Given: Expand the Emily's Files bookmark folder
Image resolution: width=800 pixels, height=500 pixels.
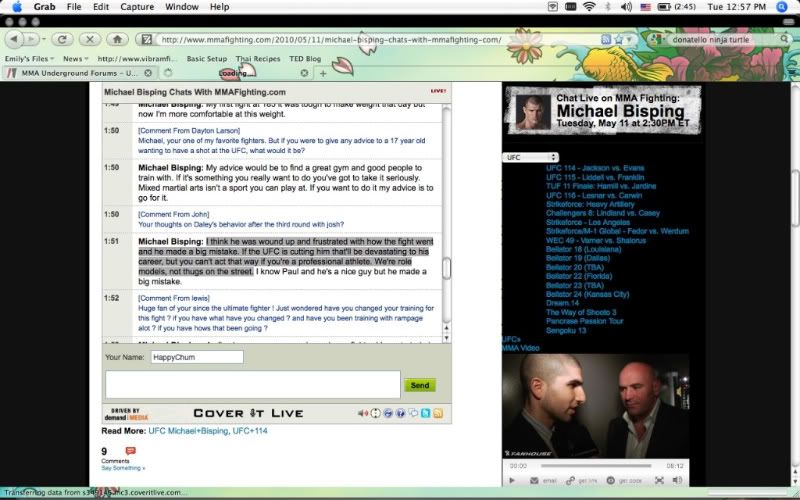Looking at the screenshot, I should point(29,59).
